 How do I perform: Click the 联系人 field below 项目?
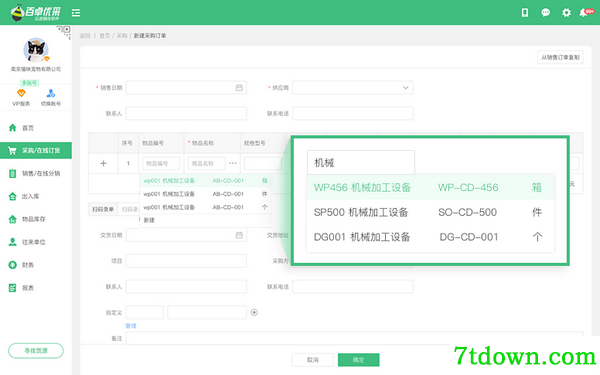click(x=186, y=287)
